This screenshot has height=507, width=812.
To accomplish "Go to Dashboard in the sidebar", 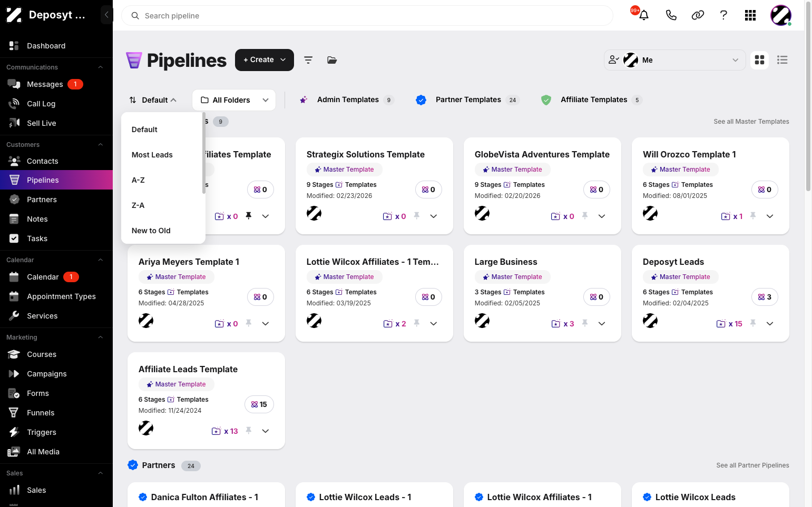I will [x=56, y=46].
